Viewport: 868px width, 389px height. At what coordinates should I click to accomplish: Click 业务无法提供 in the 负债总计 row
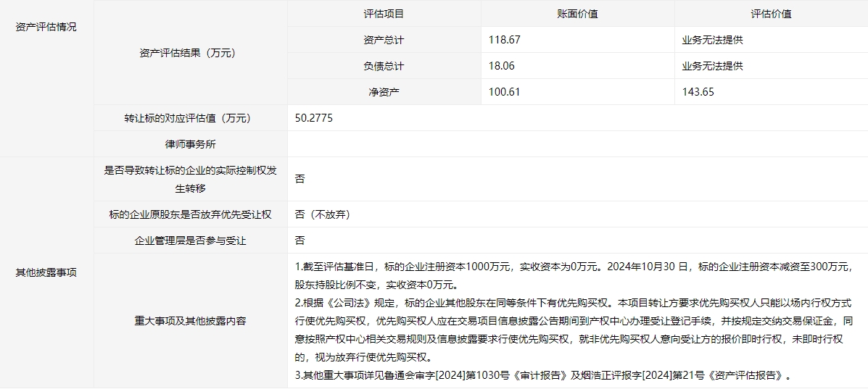click(x=712, y=66)
